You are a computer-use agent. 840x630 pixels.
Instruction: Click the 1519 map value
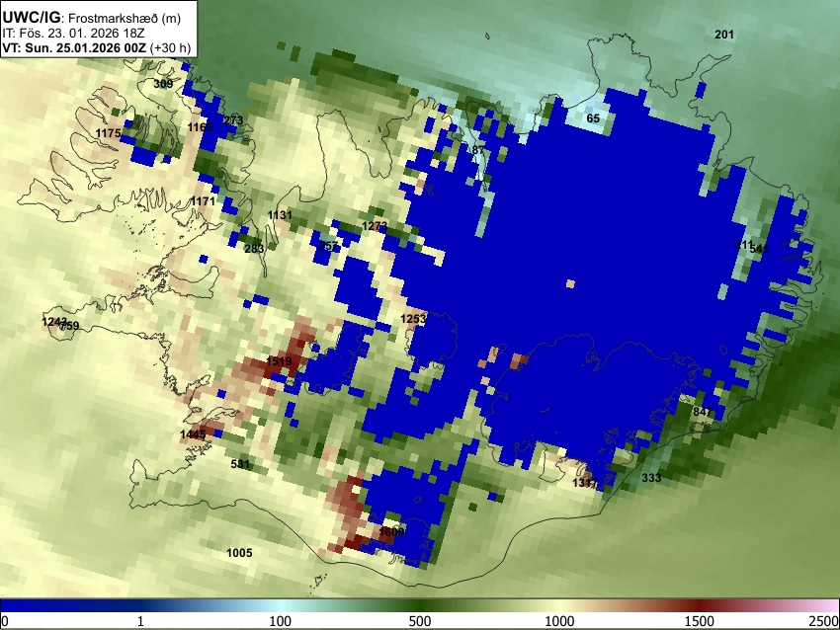[x=279, y=361]
